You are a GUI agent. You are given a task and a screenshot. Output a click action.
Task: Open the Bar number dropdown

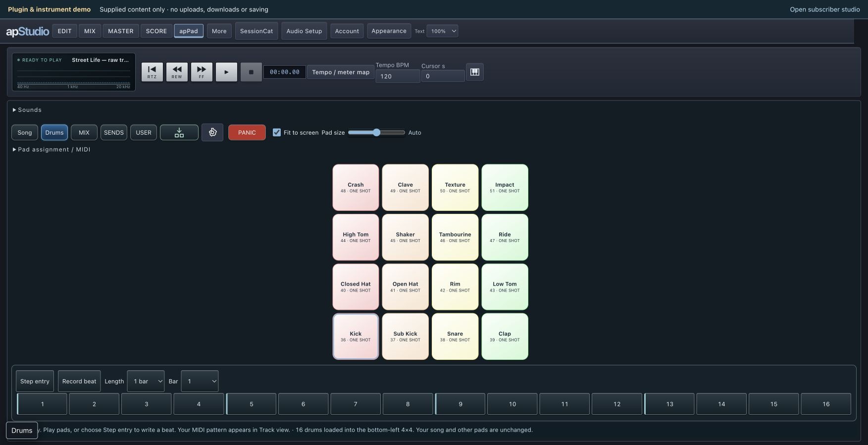point(200,381)
